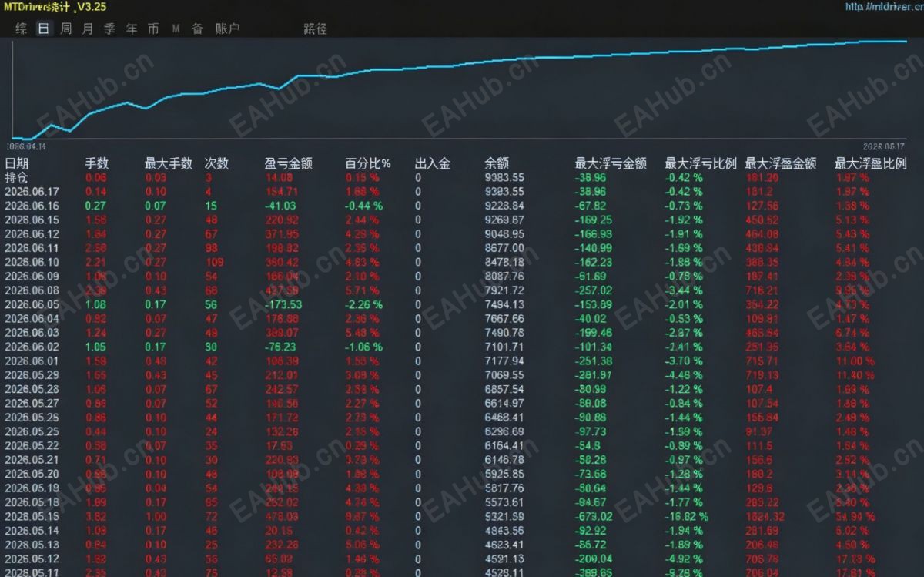Click the 最大浮盈比例 column header
The height and width of the screenshot is (577, 924).
(871, 163)
